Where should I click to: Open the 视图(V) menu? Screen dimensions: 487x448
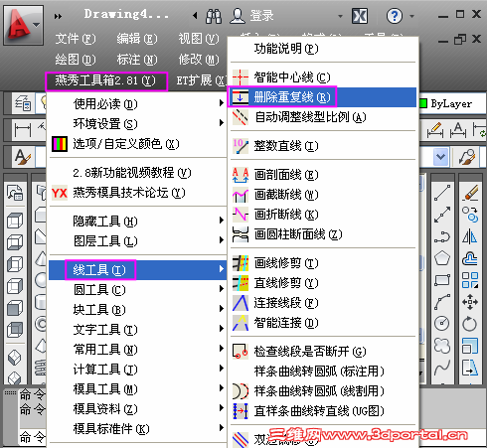point(199,39)
